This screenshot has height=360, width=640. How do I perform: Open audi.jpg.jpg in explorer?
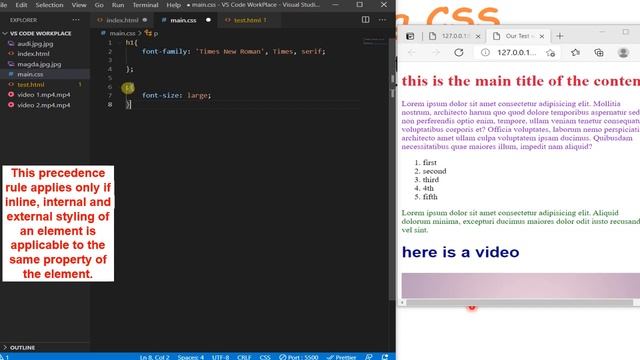pos(35,44)
